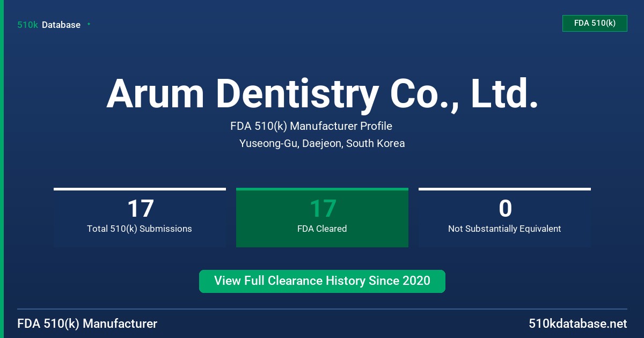Screen dimensions: 644x338
Task: Open the 510kdatabase.net link
Action: coord(577,324)
